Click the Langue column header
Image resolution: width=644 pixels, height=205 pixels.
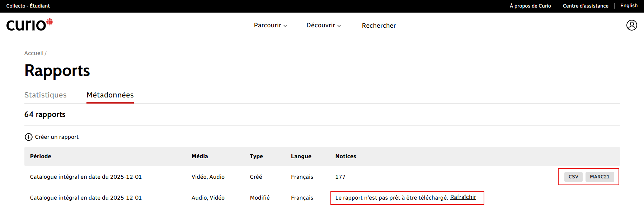[301, 156]
